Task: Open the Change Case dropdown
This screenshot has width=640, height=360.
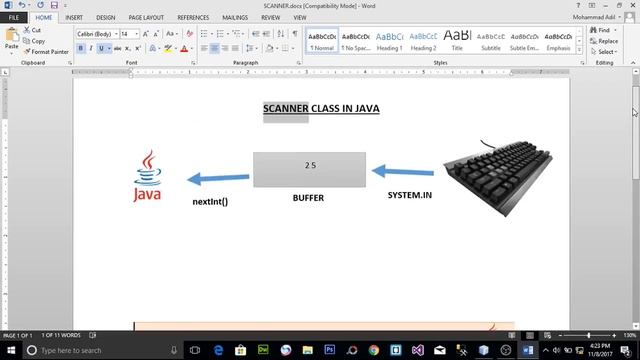Action: [x=172, y=34]
